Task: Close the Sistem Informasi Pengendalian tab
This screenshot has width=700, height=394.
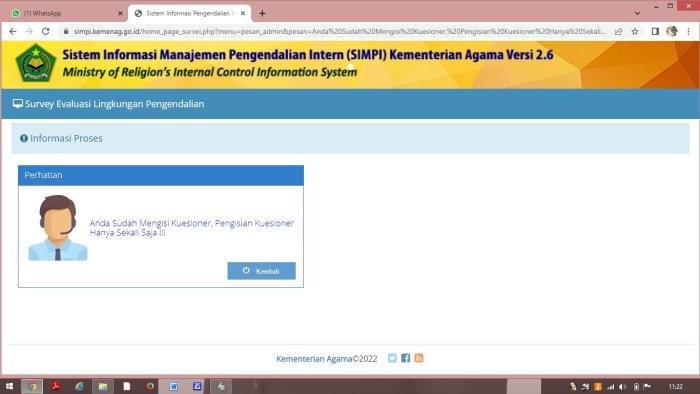Action: [x=243, y=13]
